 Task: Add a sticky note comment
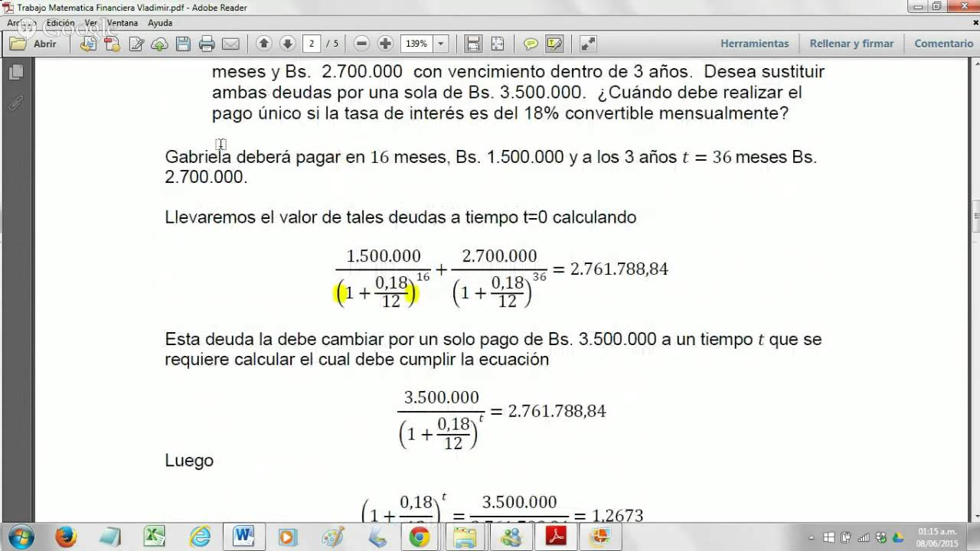(531, 44)
